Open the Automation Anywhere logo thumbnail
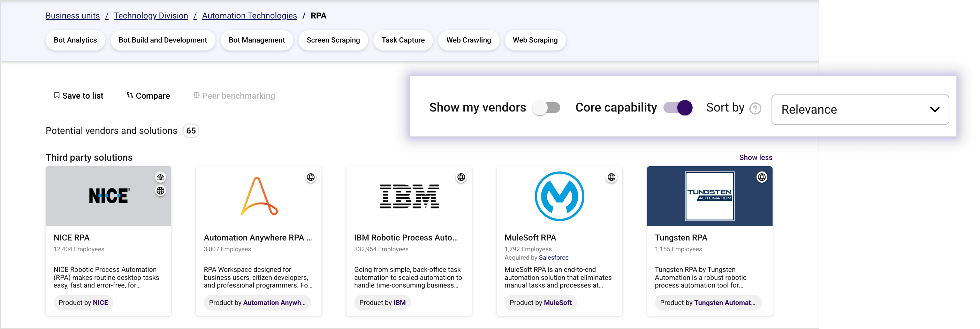Image resolution: width=980 pixels, height=329 pixels. click(259, 196)
